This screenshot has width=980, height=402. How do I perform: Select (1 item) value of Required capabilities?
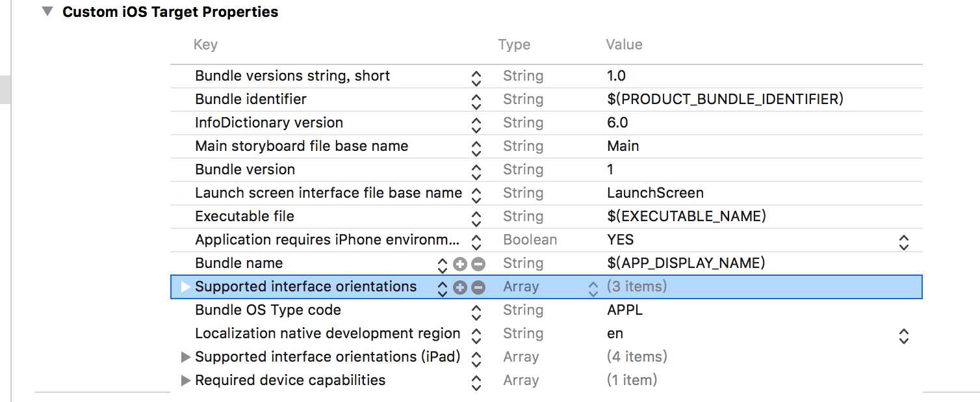click(632, 381)
